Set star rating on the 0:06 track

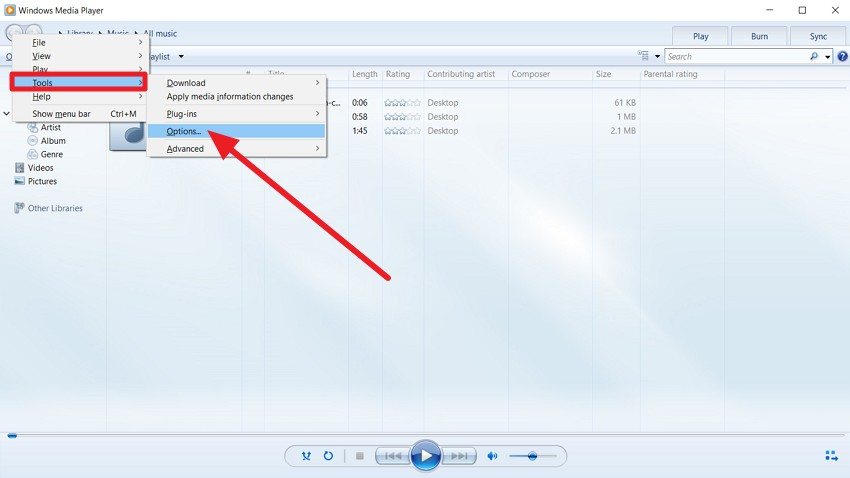402,102
